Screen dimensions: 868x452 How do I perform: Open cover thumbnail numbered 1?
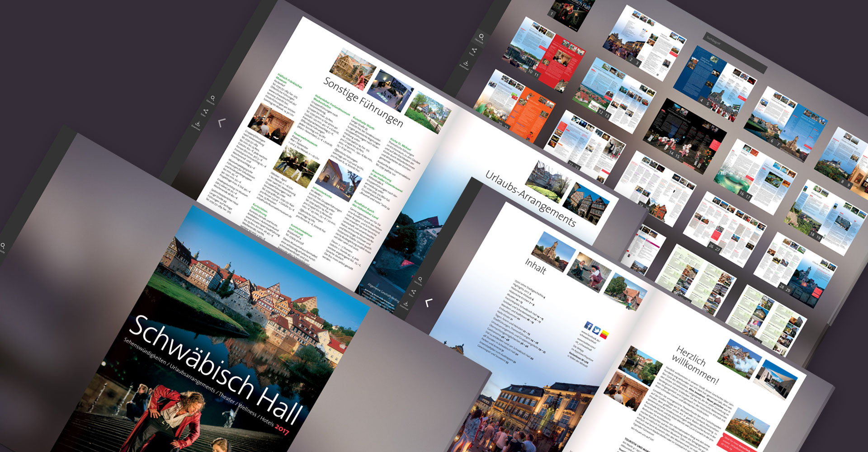point(571,14)
